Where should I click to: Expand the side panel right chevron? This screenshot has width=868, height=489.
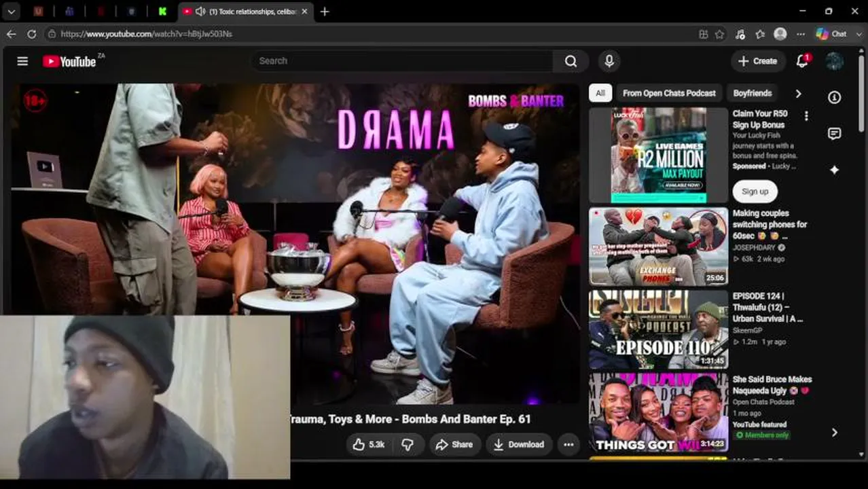[834, 433]
